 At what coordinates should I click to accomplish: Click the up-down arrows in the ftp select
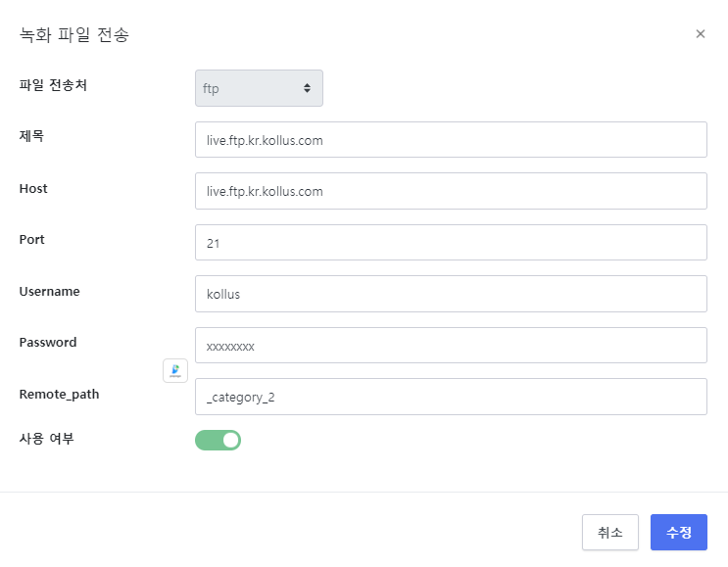(307, 88)
